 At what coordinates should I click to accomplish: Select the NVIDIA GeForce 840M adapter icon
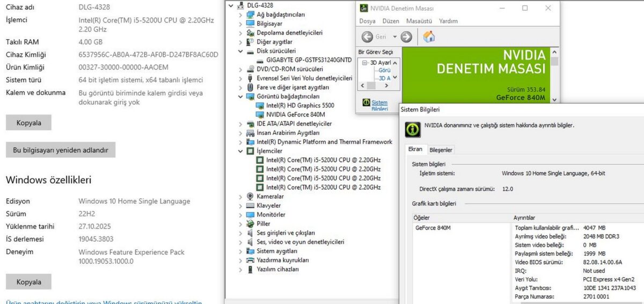coord(260,115)
